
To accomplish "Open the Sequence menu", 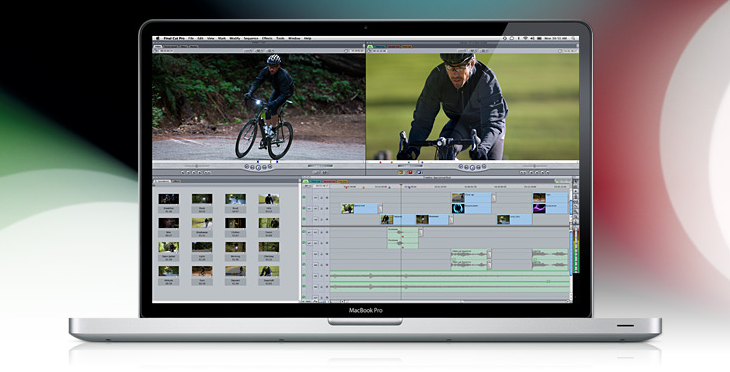I will coord(250,38).
